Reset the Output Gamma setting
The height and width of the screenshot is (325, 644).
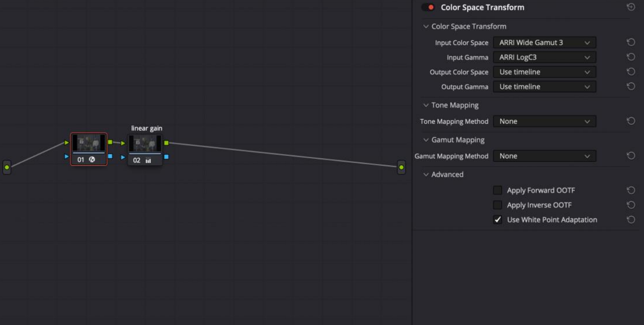coord(631,87)
